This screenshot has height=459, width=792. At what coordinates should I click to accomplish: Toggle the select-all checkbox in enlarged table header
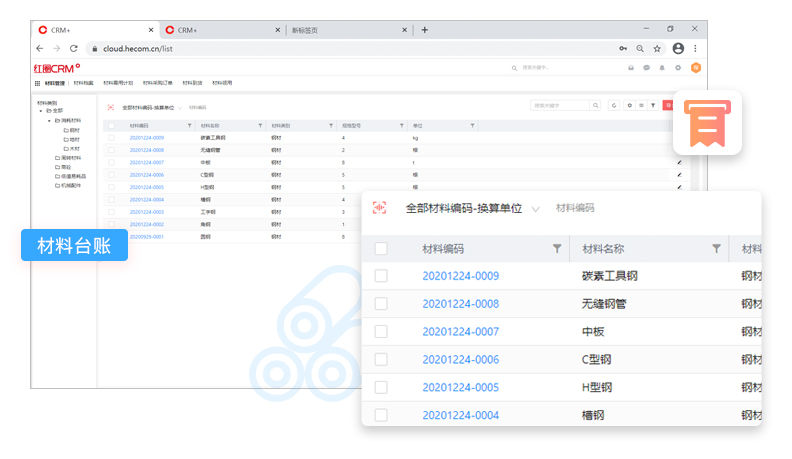point(381,249)
